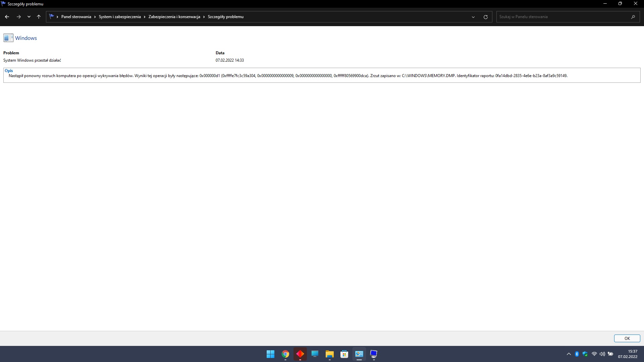The width and height of the screenshot is (644, 362).
Task: Open the monitor app in taskbar
Action: pyautogui.click(x=315, y=354)
